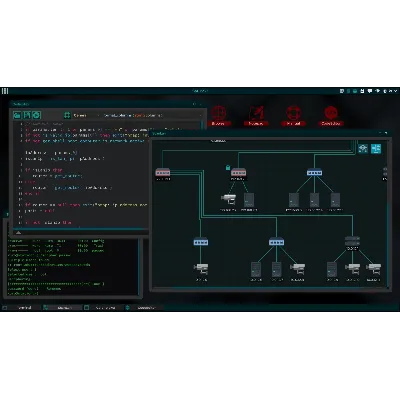Open the red Browser desktop icon
Image resolution: width=400 pixels, height=400 pixels.
pos(218,116)
